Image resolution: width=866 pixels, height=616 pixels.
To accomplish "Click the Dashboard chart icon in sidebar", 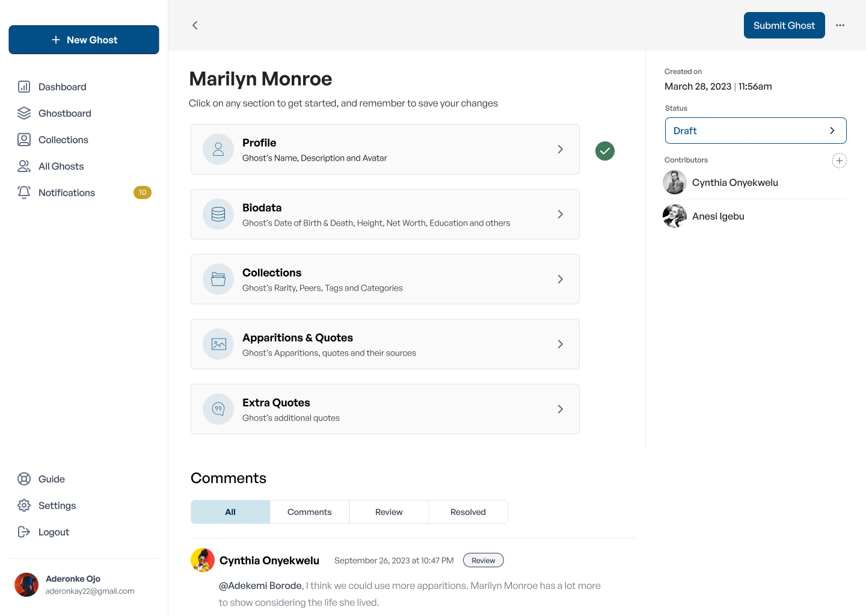I will pos(24,87).
